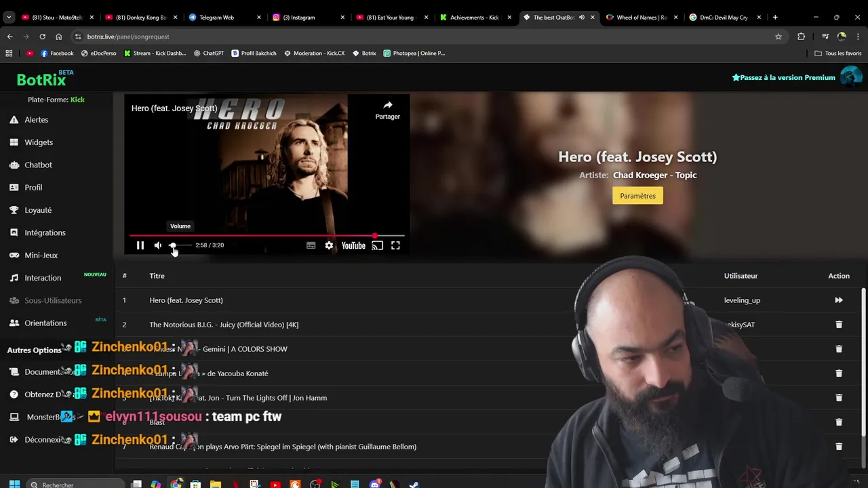Skip the current song Hero
Viewport: 868px width, 488px height.
coord(839,300)
